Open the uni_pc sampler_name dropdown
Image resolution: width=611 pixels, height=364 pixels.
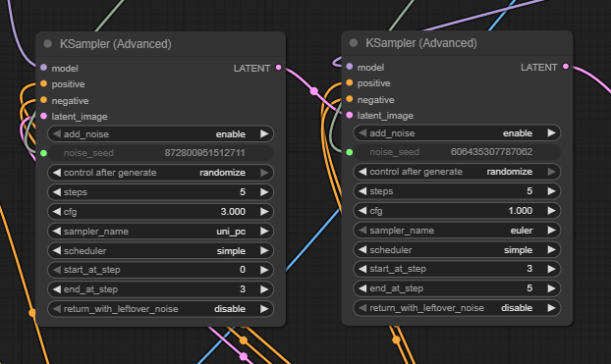pyautogui.click(x=160, y=232)
